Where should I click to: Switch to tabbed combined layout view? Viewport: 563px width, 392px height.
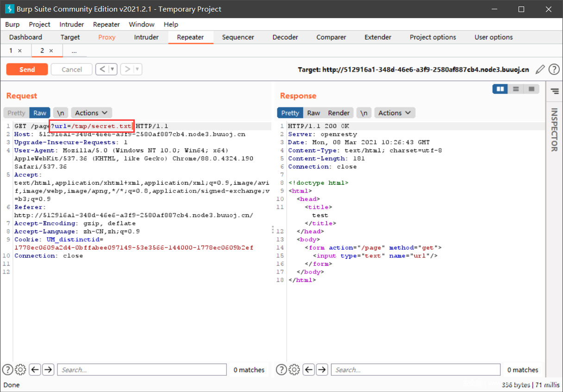pos(532,89)
